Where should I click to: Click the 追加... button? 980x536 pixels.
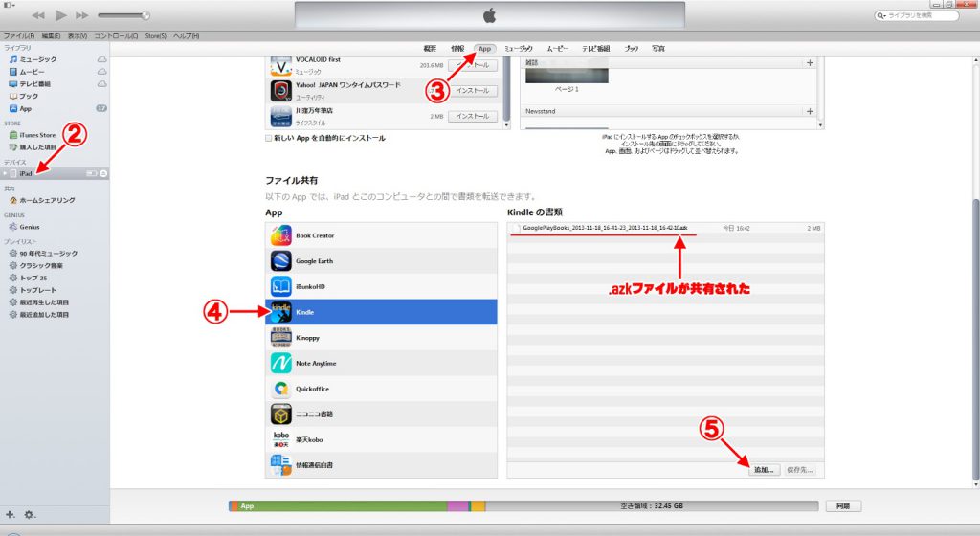[x=765, y=470]
